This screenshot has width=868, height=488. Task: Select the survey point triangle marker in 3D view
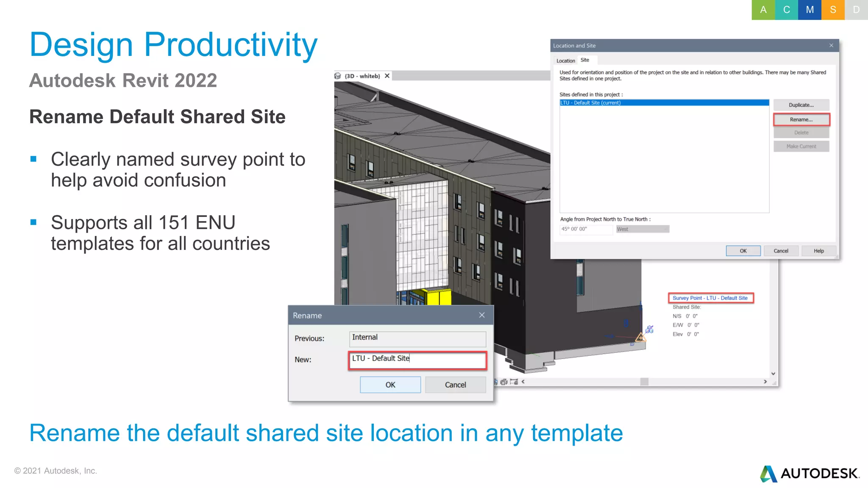click(640, 337)
